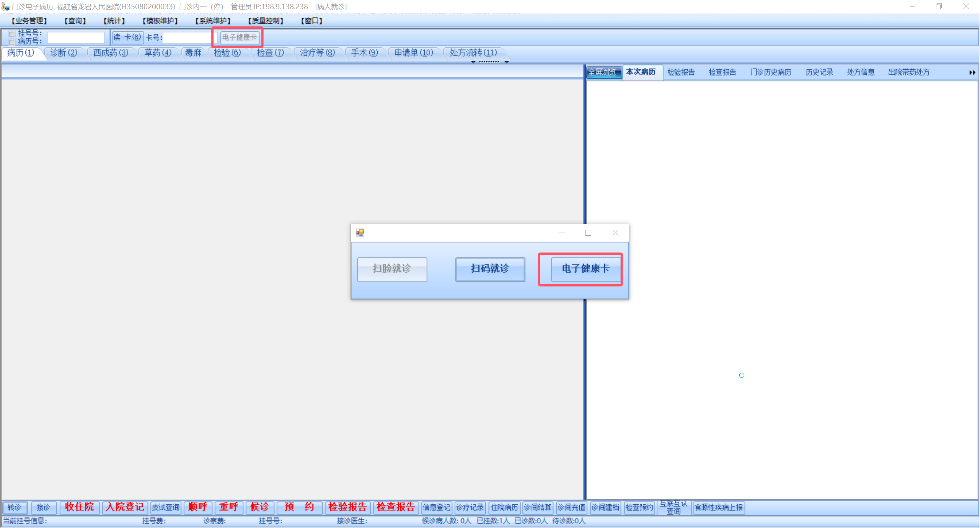Minimize the small popup dialog

click(x=562, y=233)
